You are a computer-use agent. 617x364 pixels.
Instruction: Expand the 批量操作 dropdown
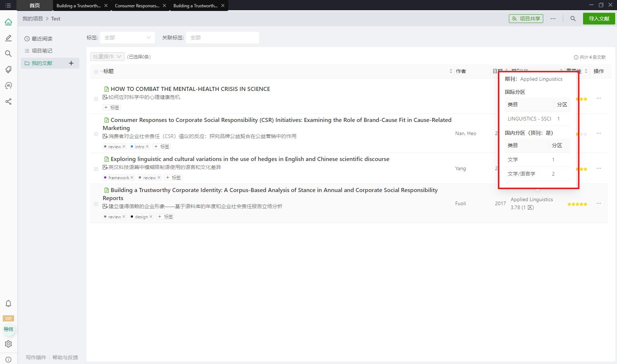[x=107, y=57]
